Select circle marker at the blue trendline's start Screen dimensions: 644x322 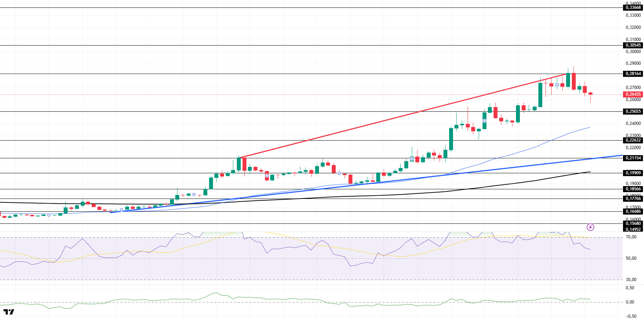tap(121, 210)
